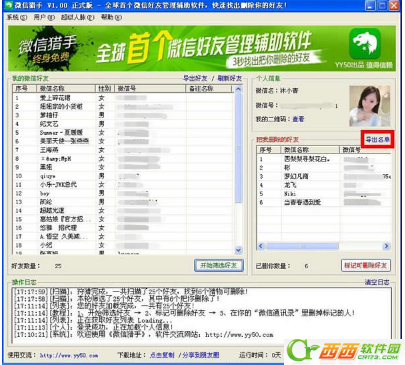The width and height of the screenshot is (405, 365).
Task: Click the app icon in title bar
Action: coord(9,5)
